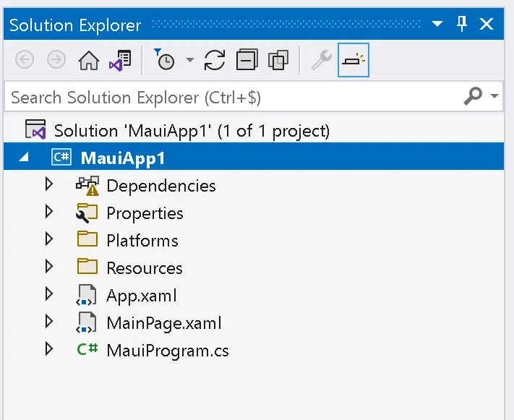This screenshot has width=514, height=420.
Task: Select Dependencies label in tree
Action: click(161, 186)
